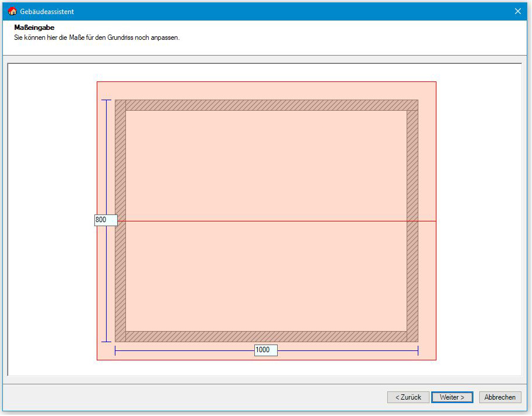This screenshot has width=532, height=416.
Task: Select the top hatched wall of the floor plan
Action: [x=267, y=105]
